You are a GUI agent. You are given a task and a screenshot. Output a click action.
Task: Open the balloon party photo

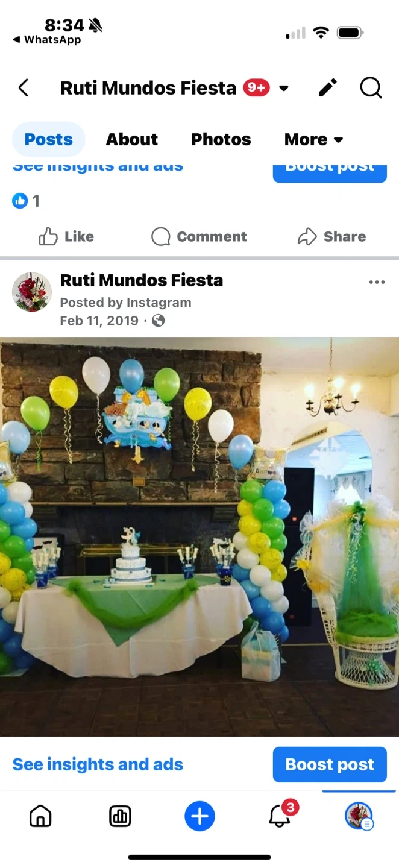point(199,536)
